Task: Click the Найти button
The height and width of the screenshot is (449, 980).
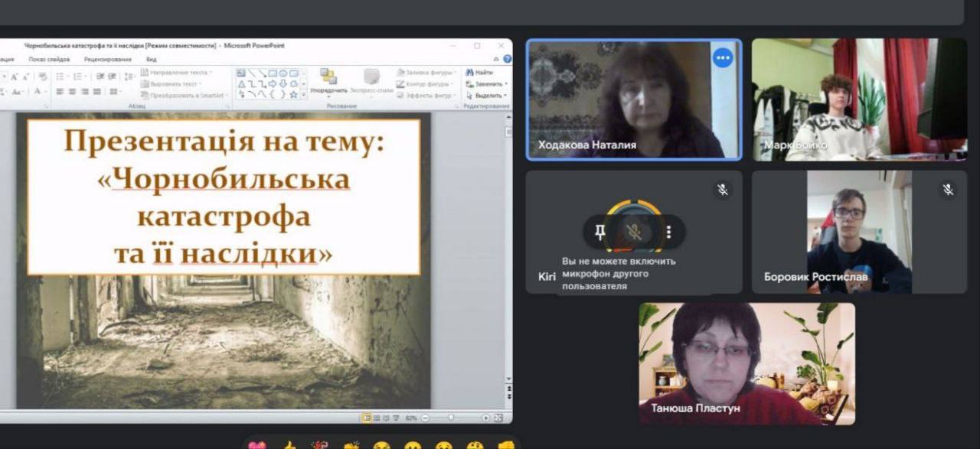Action: [479, 73]
